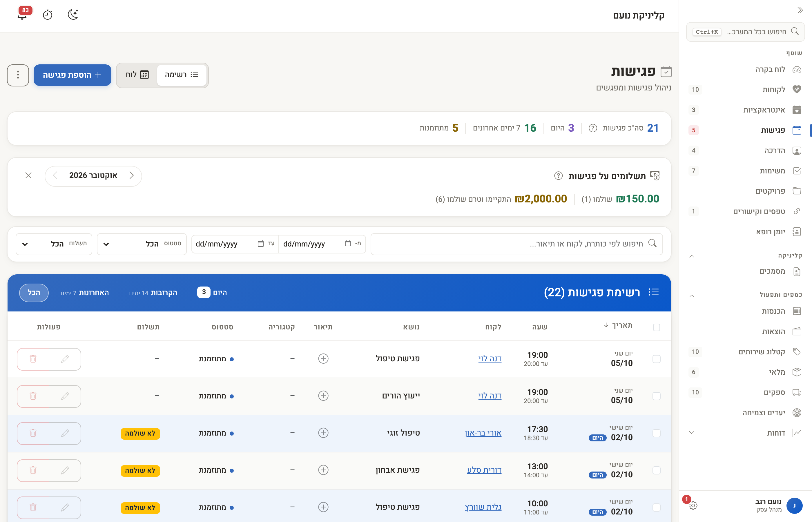Switch to רשימה list view
This screenshot has height=522, width=812.
(182, 75)
